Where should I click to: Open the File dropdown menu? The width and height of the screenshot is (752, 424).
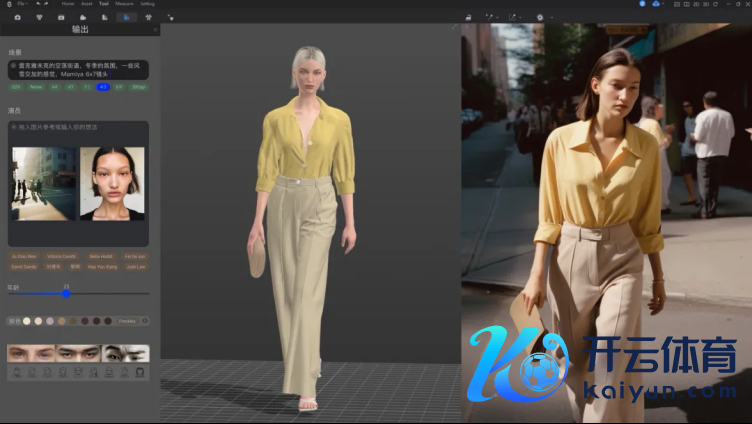point(21,4)
